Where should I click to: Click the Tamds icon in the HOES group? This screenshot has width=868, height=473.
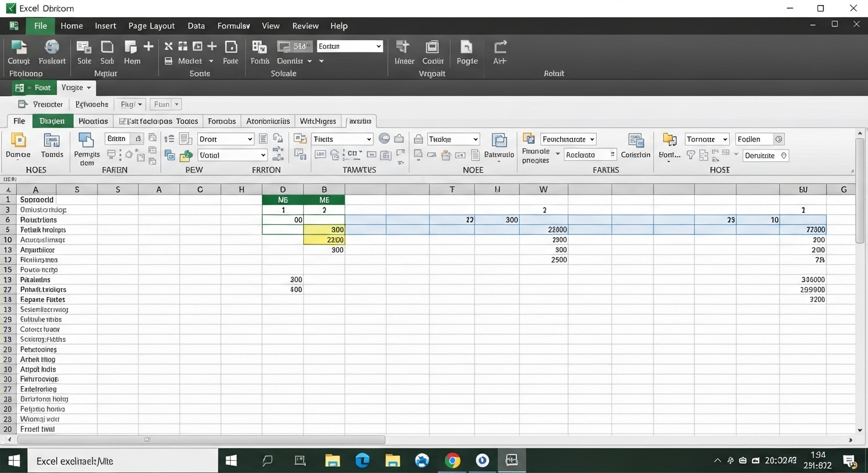click(x=52, y=147)
